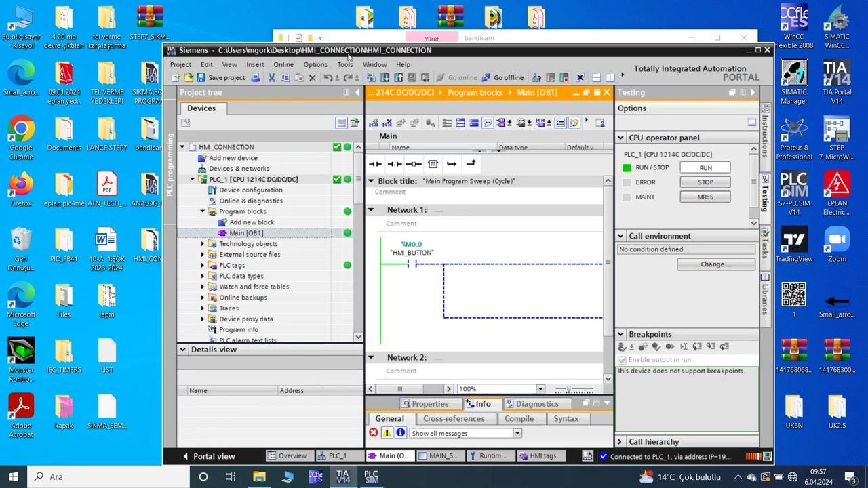Click the Delete X icon in main toolbar

pos(313,77)
